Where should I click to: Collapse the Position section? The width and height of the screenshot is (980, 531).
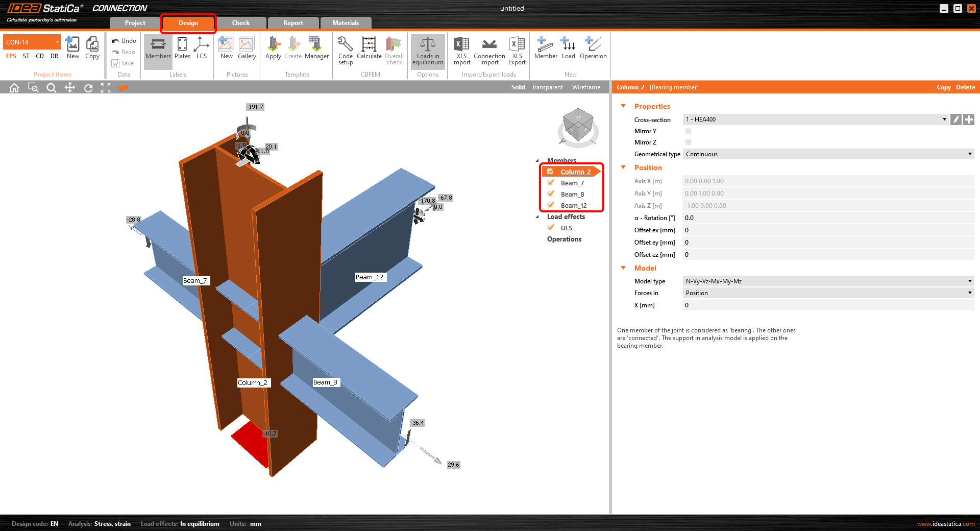coord(623,167)
